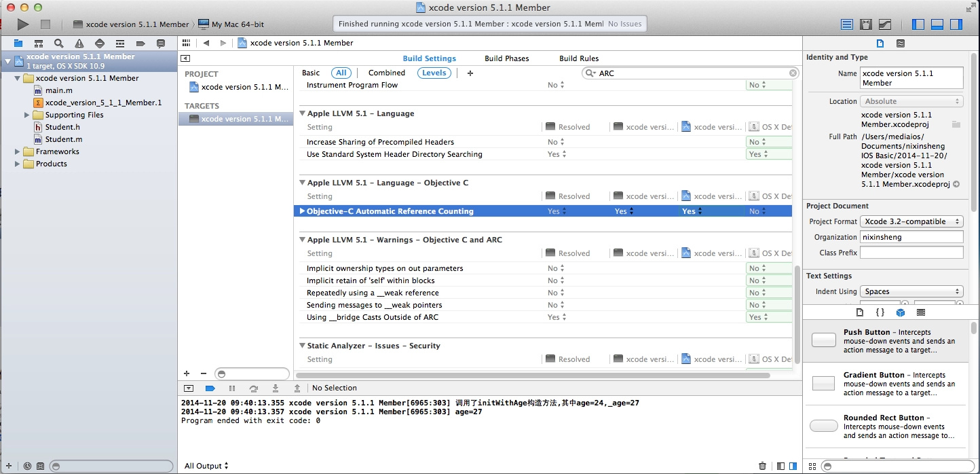Viewport: 980px width, 474px height.
Task: Select the project under PROJECT heading
Action: 238,87
